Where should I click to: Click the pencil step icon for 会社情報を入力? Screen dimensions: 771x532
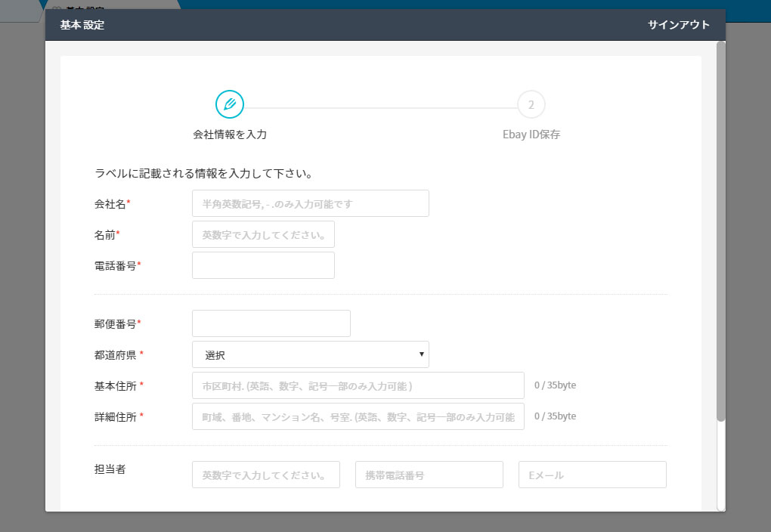click(230, 104)
